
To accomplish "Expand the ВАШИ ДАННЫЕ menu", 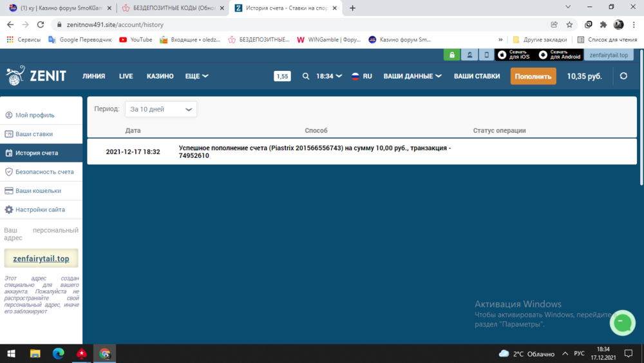I will tap(412, 76).
